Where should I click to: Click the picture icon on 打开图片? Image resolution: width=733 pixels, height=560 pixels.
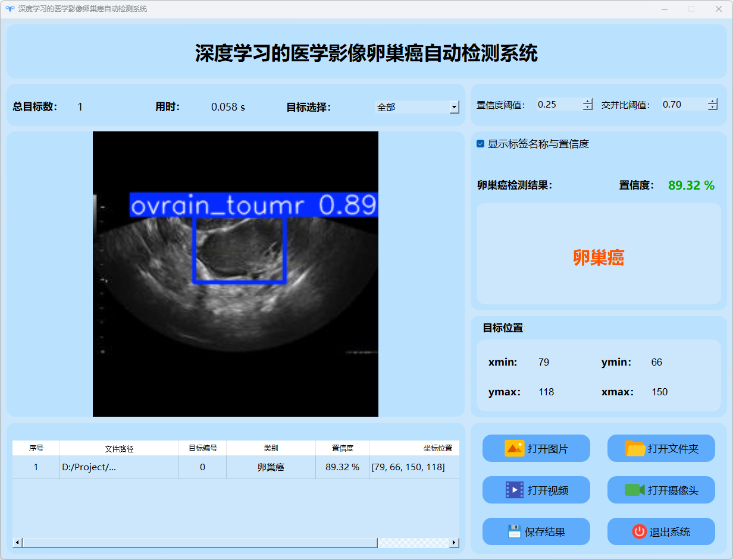pyautogui.click(x=514, y=448)
